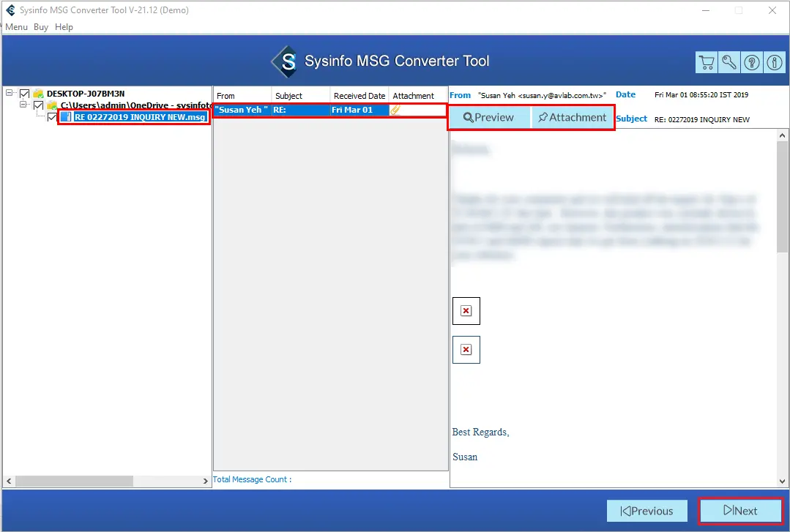790x532 pixels.
Task: Click the paperclip attachment icon in message row
Action: [395, 109]
